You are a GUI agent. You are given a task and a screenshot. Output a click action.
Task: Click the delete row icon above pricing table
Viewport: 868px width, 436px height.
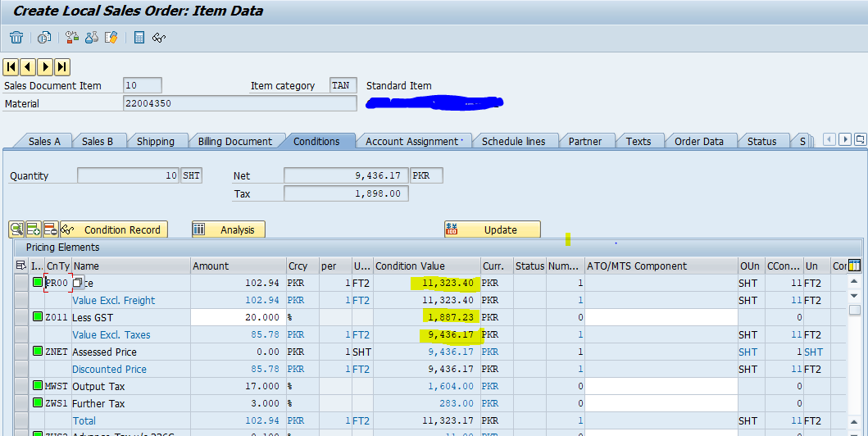pyautogui.click(x=50, y=229)
